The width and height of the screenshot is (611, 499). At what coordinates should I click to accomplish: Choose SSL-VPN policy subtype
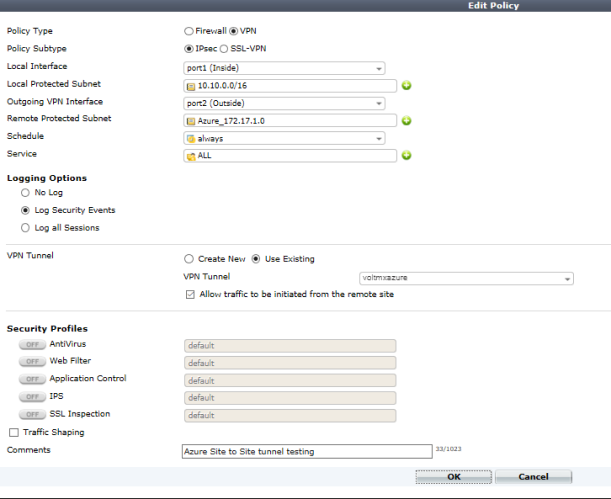click(223, 48)
